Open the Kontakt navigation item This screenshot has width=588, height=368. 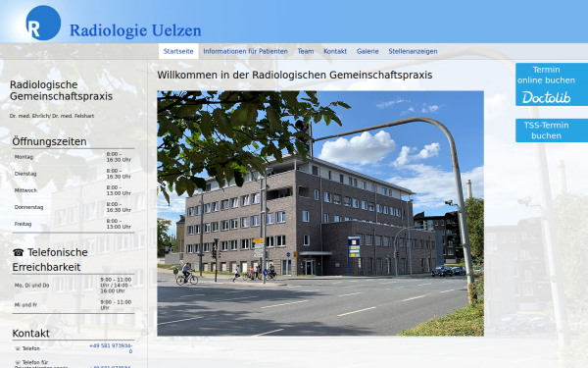pyautogui.click(x=335, y=51)
